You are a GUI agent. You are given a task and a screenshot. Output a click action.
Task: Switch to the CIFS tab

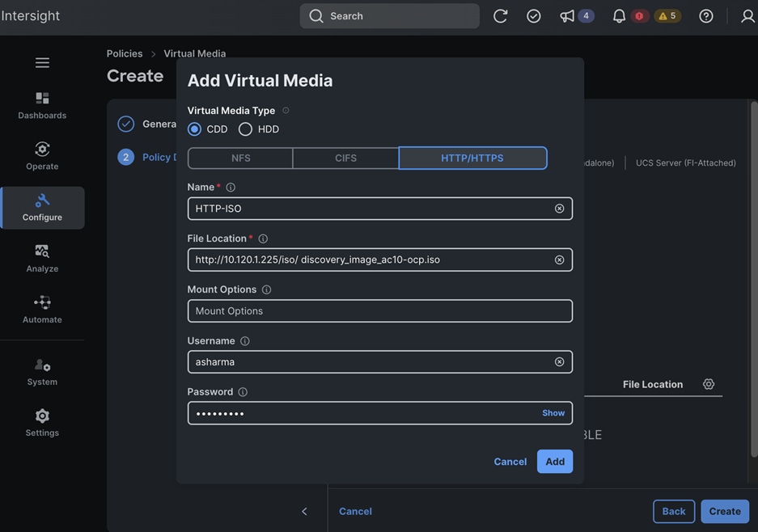[345, 158]
